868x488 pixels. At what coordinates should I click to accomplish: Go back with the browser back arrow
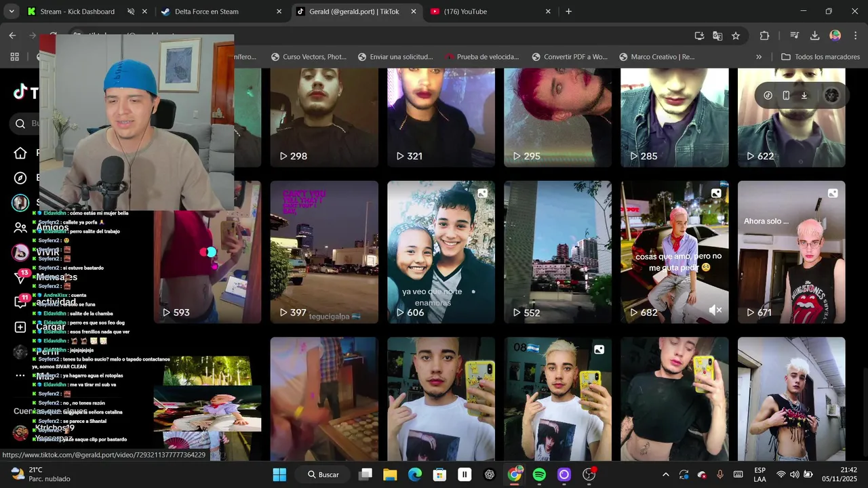pyautogui.click(x=12, y=35)
